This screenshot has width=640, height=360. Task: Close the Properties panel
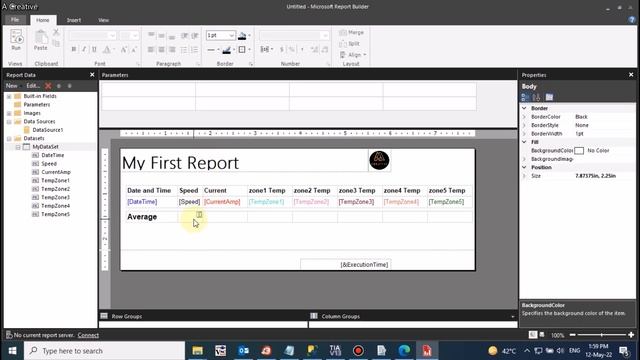[631, 75]
